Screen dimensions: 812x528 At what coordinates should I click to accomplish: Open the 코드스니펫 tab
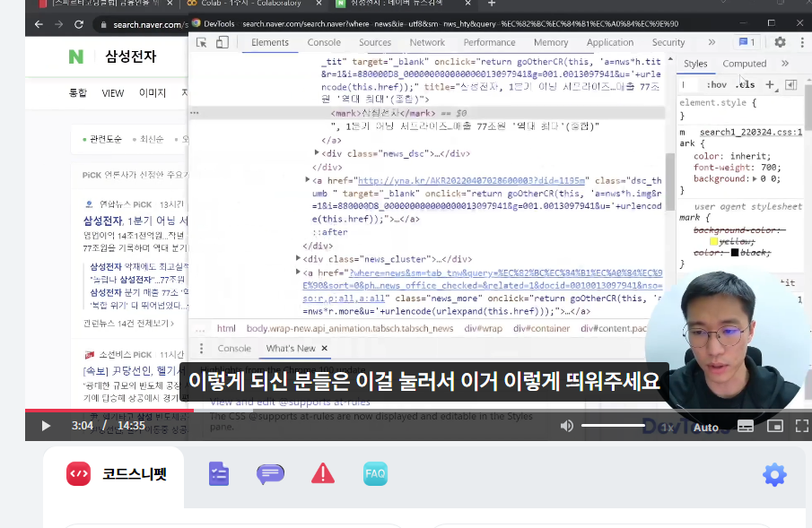116,474
